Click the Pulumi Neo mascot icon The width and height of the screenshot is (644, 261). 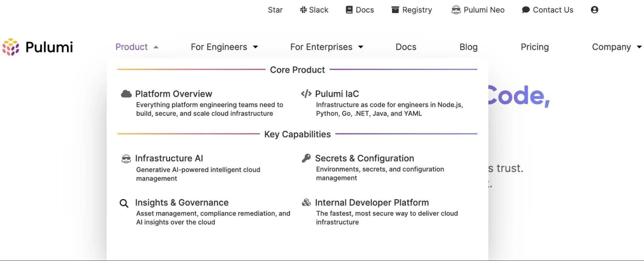tap(456, 10)
